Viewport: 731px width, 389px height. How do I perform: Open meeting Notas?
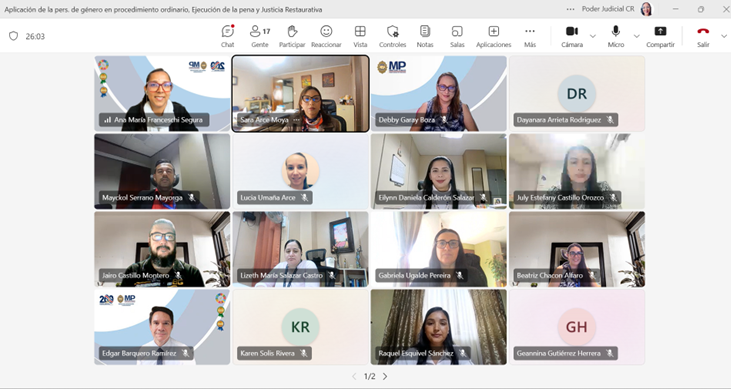[x=425, y=36]
